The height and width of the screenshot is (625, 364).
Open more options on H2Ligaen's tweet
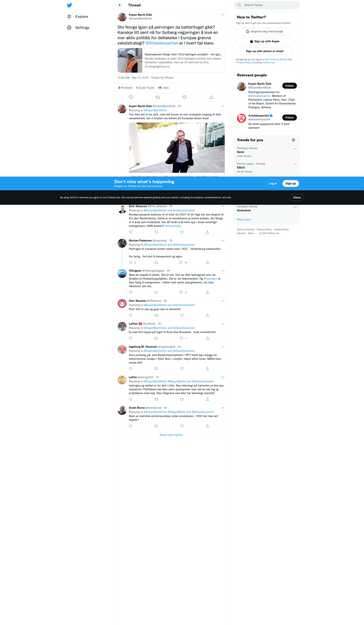[223, 271]
